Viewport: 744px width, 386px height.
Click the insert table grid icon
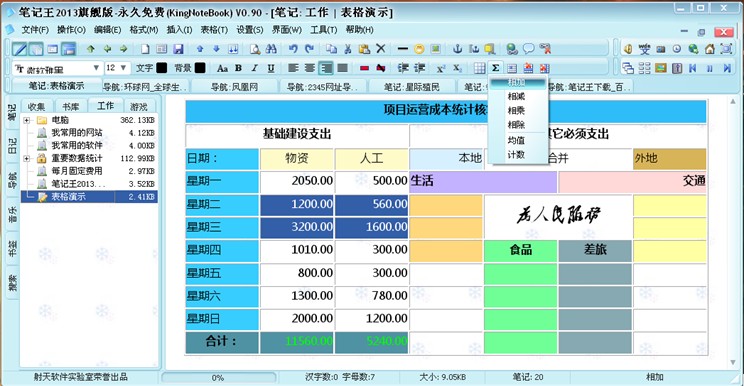click(480, 68)
